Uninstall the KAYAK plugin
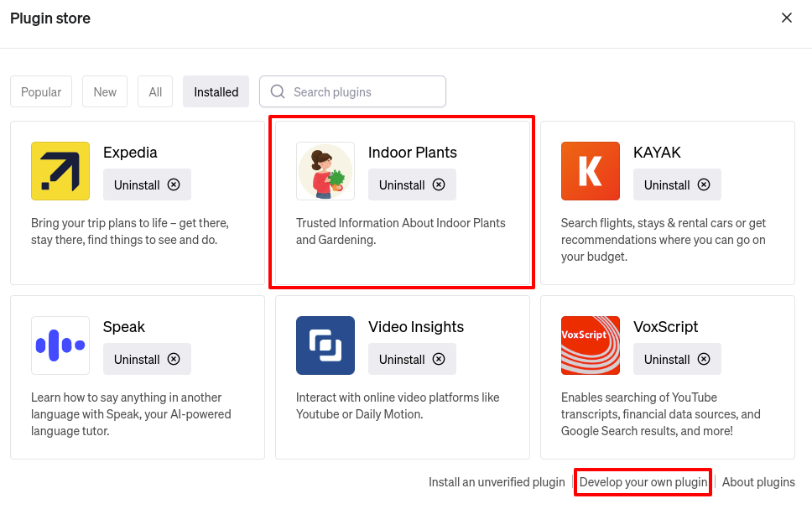The image size is (812, 509). pyautogui.click(x=677, y=184)
